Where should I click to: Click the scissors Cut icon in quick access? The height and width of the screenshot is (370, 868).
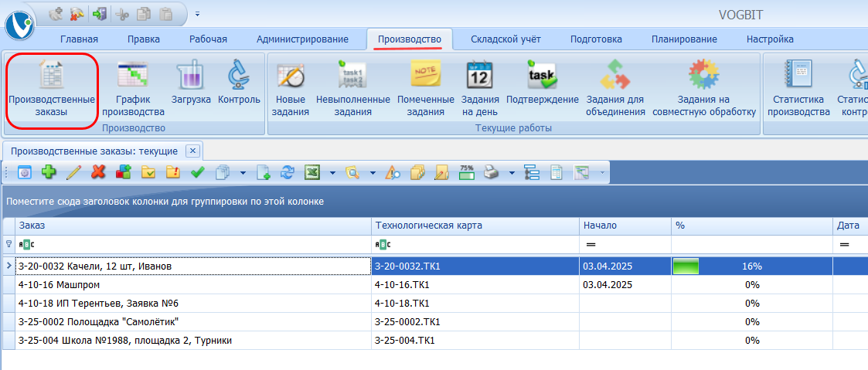point(122,15)
